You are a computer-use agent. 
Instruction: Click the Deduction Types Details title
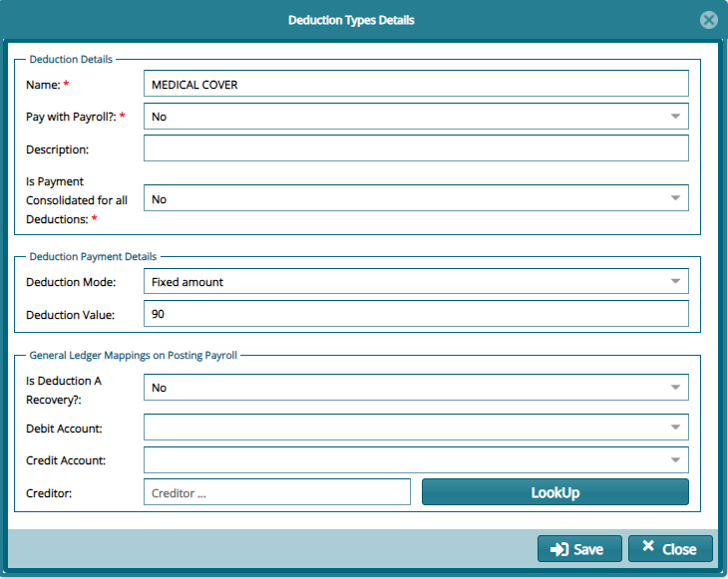pyautogui.click(x=351, y=20)
